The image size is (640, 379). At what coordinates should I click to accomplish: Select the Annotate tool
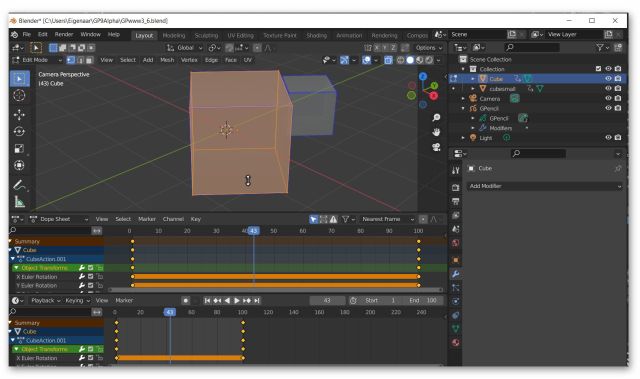pyautogui.click(x=19, y=185)
